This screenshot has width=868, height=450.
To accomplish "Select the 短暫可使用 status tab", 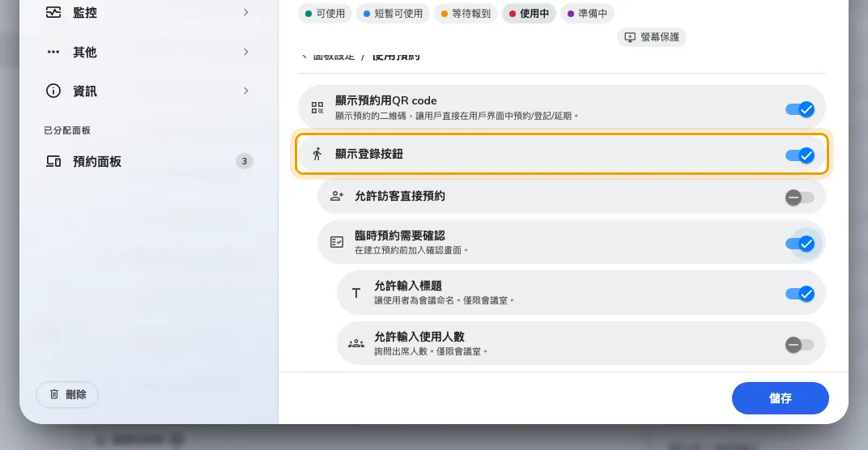I will pos(393,13).
